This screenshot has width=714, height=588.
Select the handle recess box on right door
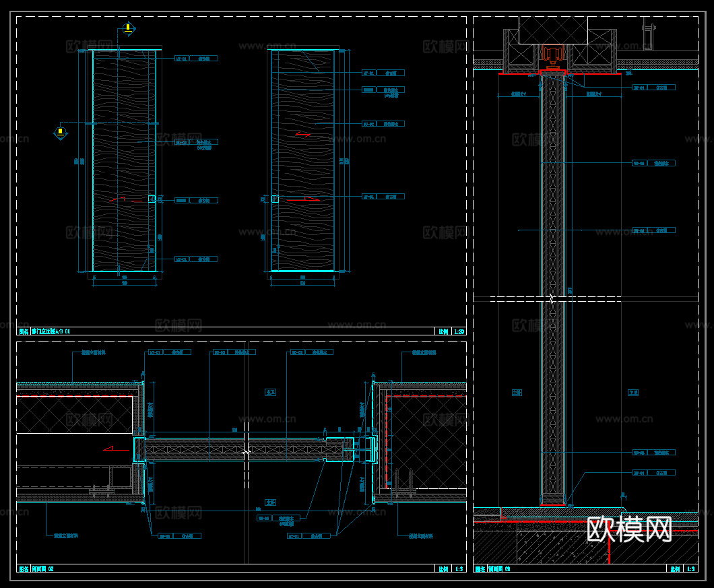[x=275, y=199]
